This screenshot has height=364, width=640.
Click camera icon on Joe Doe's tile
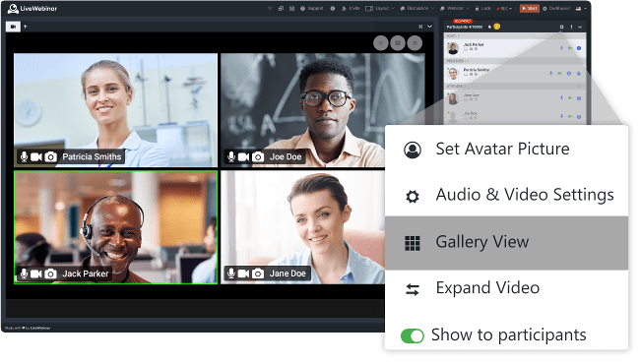pyautogui.click(x=258, y=157)
